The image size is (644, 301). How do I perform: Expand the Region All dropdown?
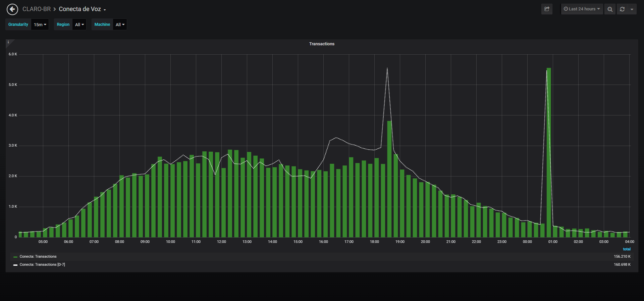click(x=79, y=24)
